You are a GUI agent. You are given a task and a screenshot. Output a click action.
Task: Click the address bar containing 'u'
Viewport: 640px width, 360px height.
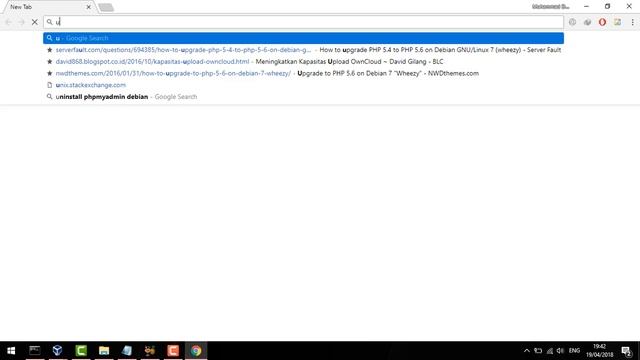tap(303, 22)
